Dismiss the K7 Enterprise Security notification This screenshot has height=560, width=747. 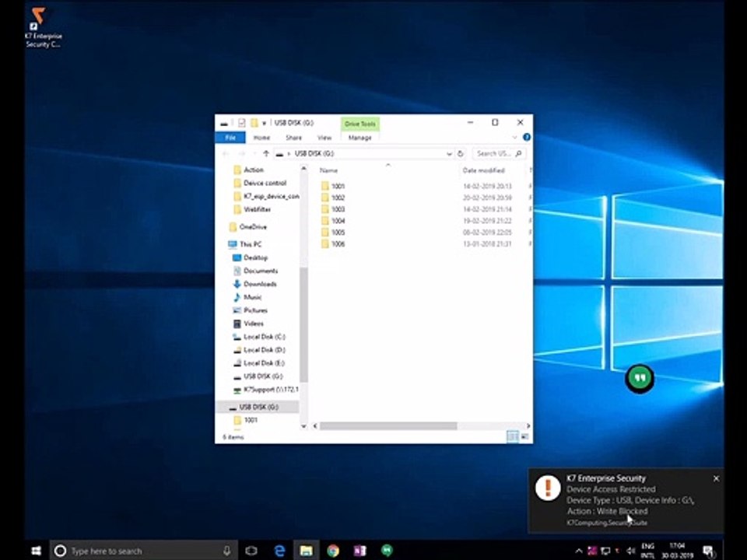[716, 478]
